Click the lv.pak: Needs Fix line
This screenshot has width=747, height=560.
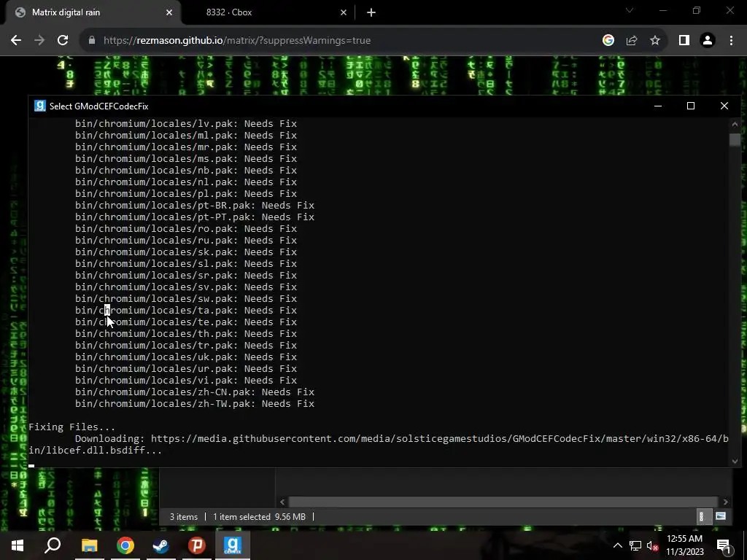[x=186, y=124]
